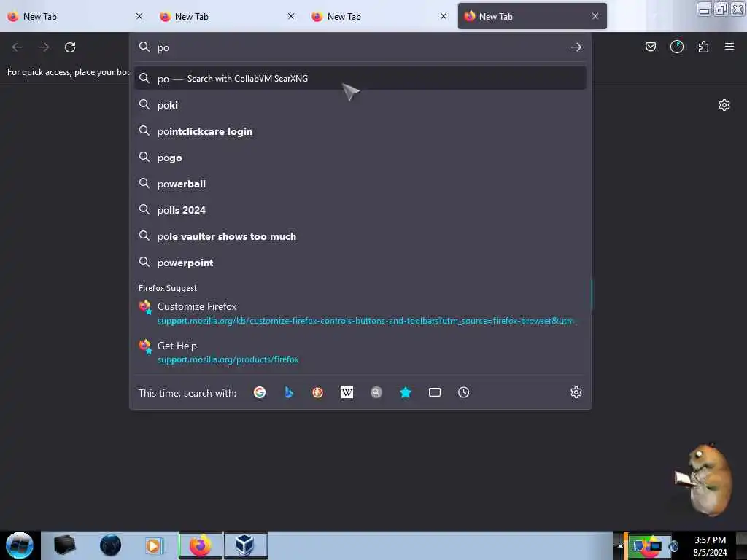The width and height of the screenshot is (747, 560).
Task: Go forward to next page
Action: (44, 47)
